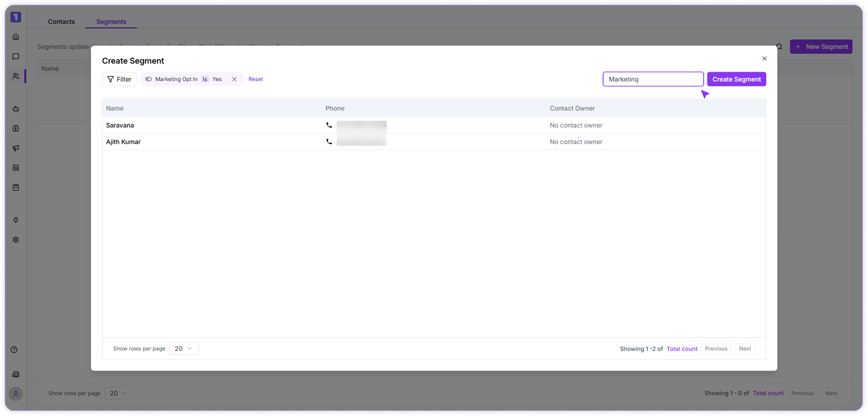Click Next button in dialog pagination
The width and height of the screenshot is (868, 416).
[x=745, y=349]
